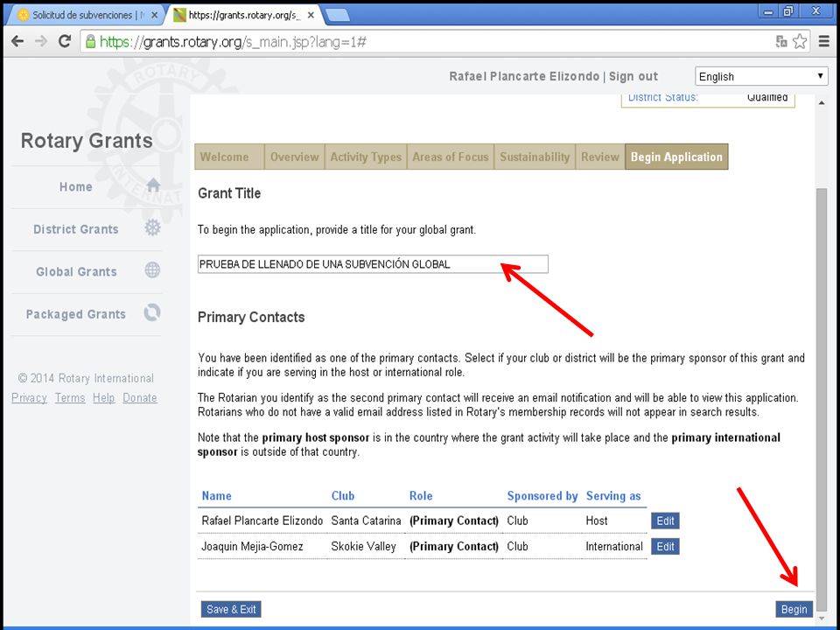Bookmark this page with the star
The image size is (840, 630).
(x=800, y=41)
